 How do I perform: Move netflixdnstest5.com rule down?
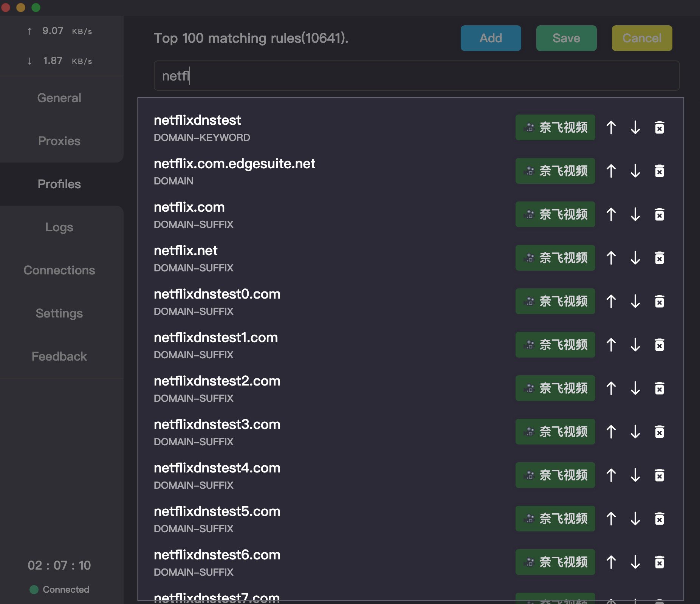point(635,519)
